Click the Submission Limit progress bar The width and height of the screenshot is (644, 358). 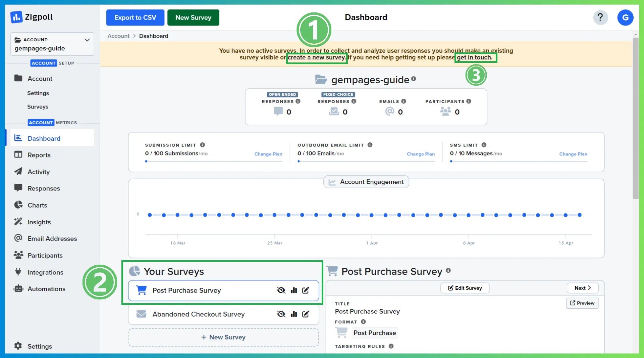point(214,161)
